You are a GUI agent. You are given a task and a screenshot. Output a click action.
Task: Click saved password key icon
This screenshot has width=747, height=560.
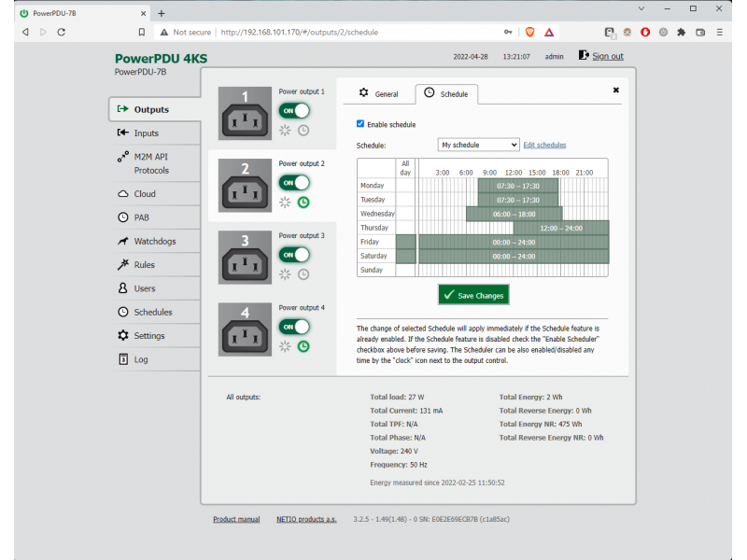pyautogui.click(x=508, y=32)
